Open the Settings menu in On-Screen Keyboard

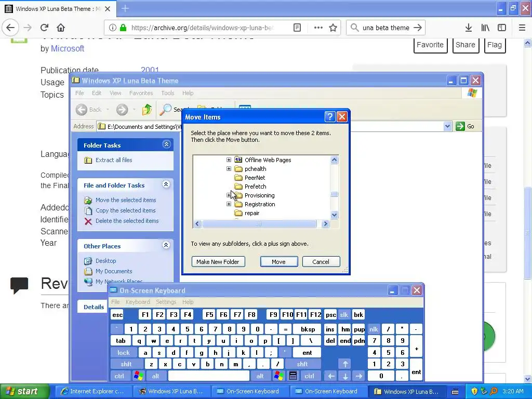tap(166, 302)
